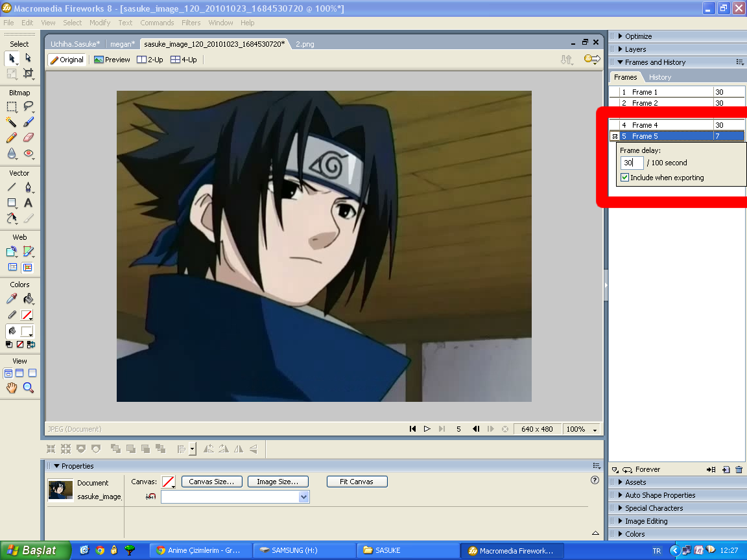Select Frame 1 in Frames list
This screenshot has width=747, height=560.
(676, 92)
